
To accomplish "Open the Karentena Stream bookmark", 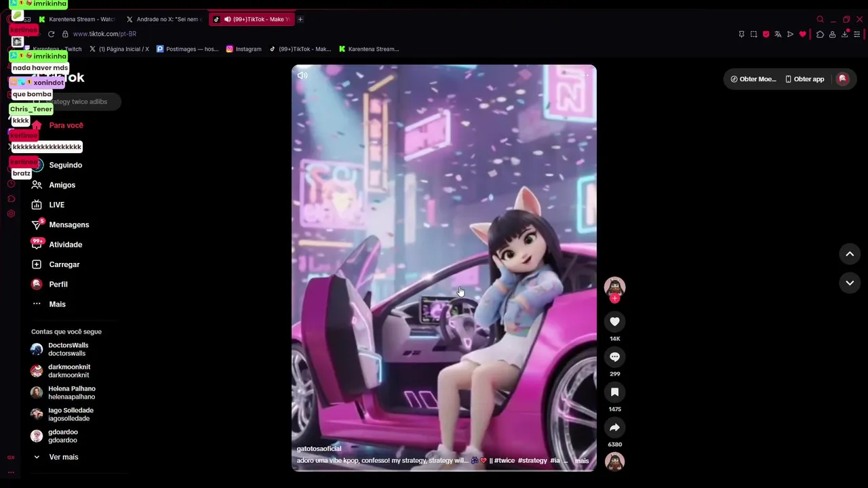I will coord(369,49).
